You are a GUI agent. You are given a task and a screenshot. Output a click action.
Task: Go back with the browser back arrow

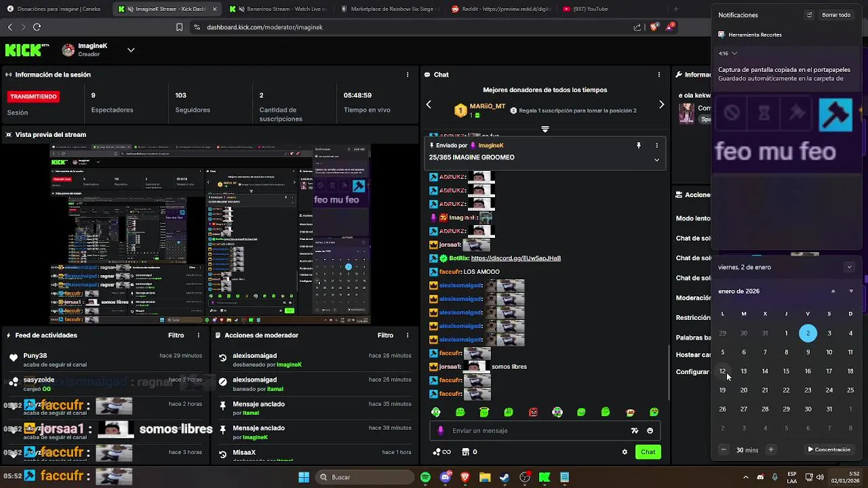coord(10,27)
